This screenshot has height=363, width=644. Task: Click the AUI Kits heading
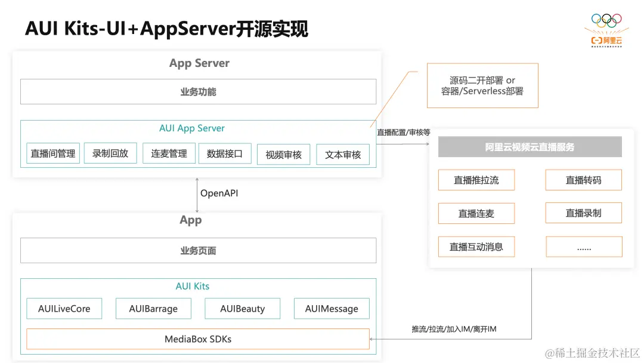[193, 286]
